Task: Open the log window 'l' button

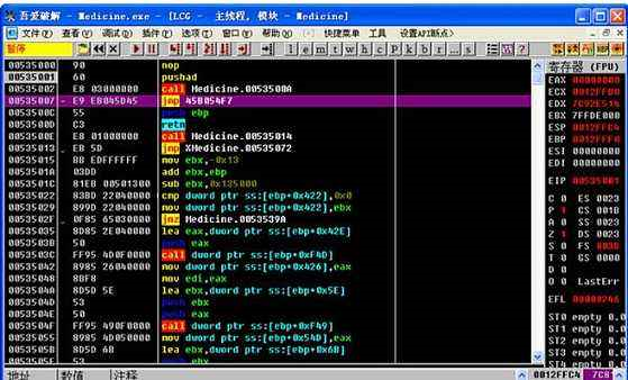Action: pyautogui.click(x=291, y=49)
